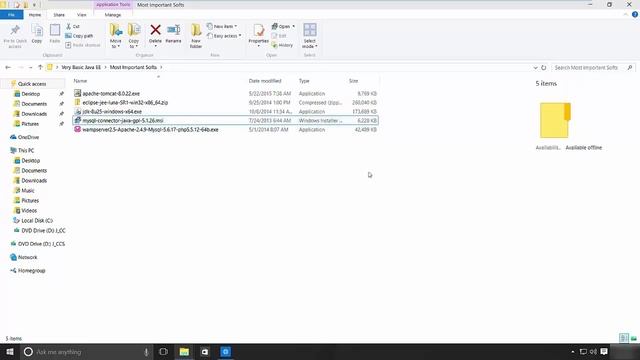The width and height of the screenshot is (640, 360).
Task: Open Music under This PC
Action: 28,191
